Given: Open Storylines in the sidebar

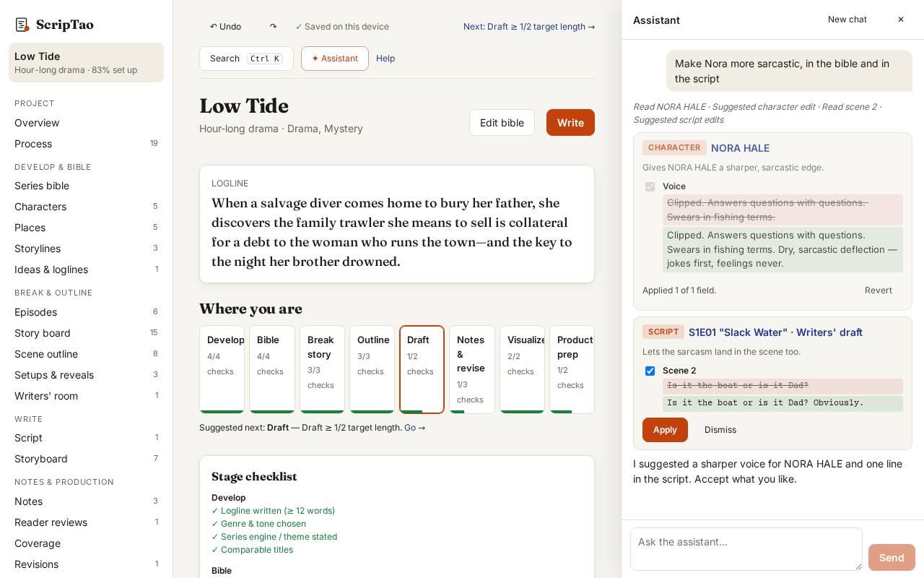Looking at the screenshot, I should coord(86,249).
